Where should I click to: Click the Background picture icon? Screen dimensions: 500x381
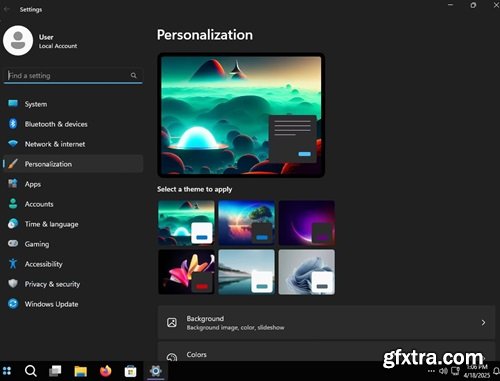172,322
